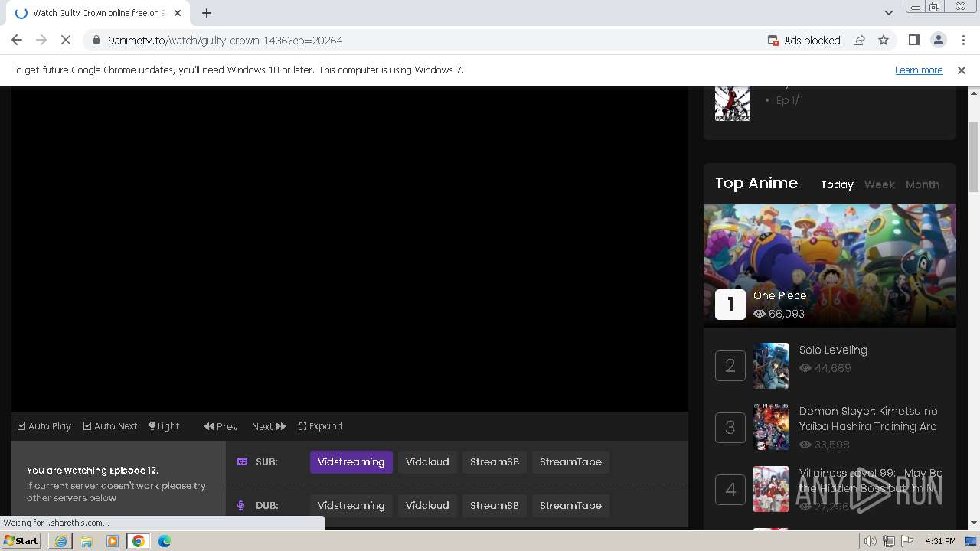Screen dimensions: 980x551
Task: Expand the video player
Action: tap(321, 426)
